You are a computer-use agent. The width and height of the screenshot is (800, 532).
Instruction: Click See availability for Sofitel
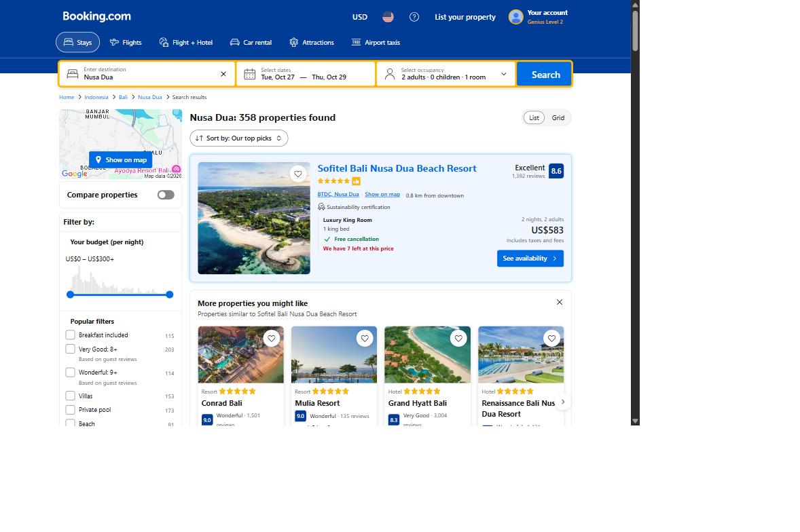530,259
